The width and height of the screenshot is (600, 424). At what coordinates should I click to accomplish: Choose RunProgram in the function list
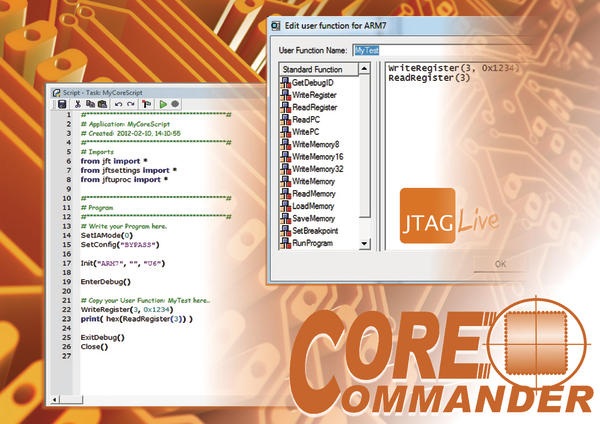point(312,243)
